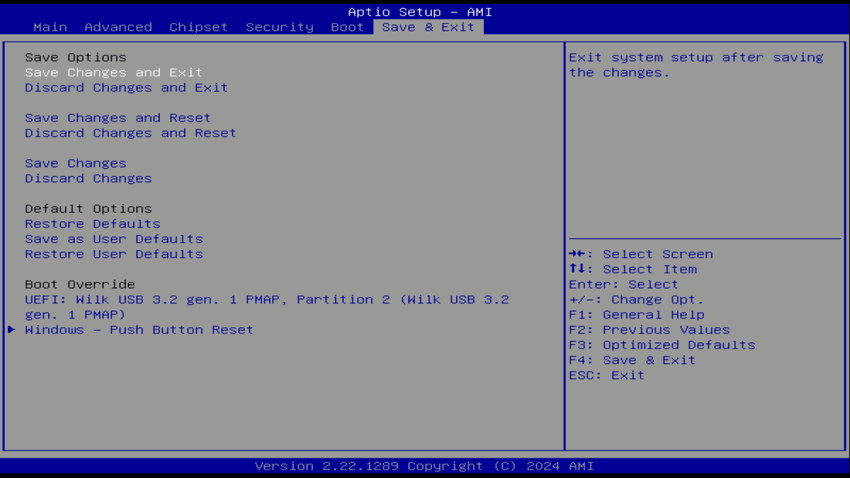This screenshot has height=478, width=850.
Task: Select Save Changes and Exit
Action: 113,73
